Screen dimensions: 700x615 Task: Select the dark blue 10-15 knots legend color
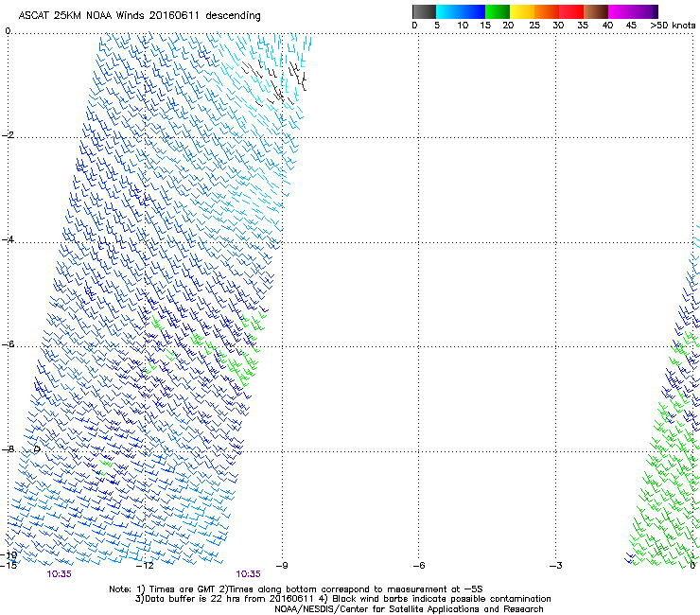pyautogui.click(x=473, y=11)
